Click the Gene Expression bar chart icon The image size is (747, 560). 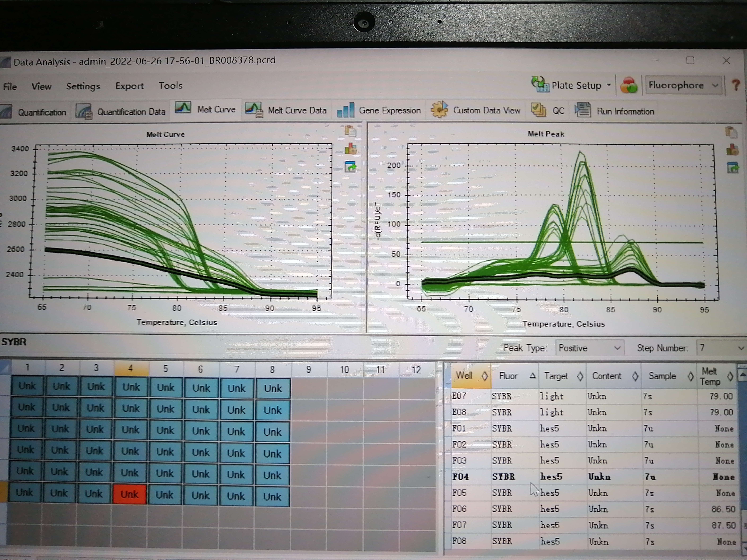(346, 110)
